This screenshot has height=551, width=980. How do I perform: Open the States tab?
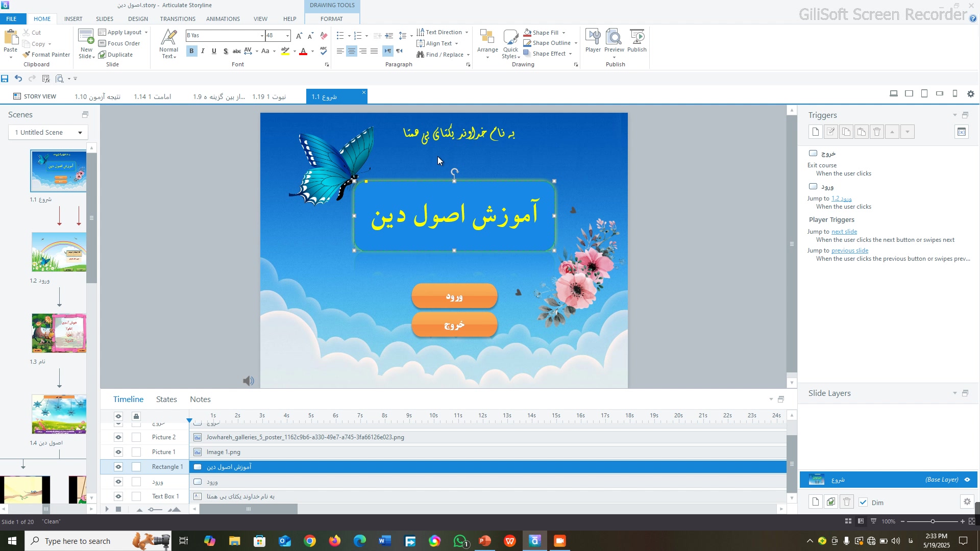point(166,399)
